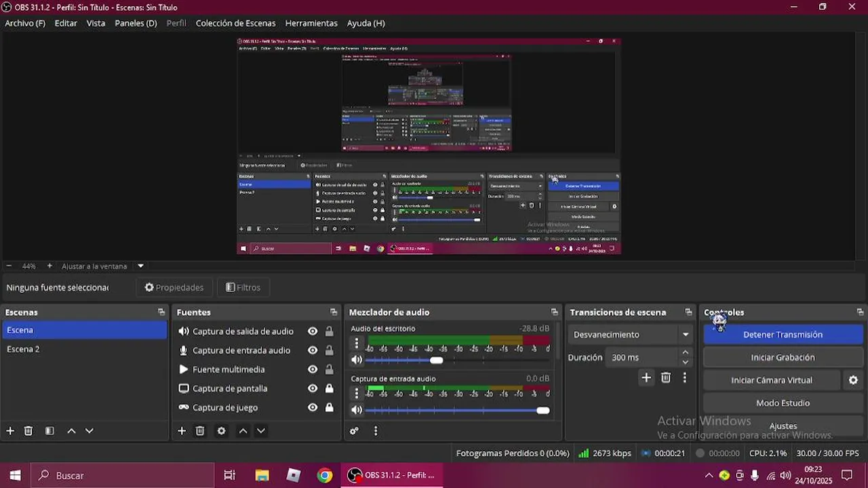
Task: Open Archivo (F) menu
Action: pos(25,23)
